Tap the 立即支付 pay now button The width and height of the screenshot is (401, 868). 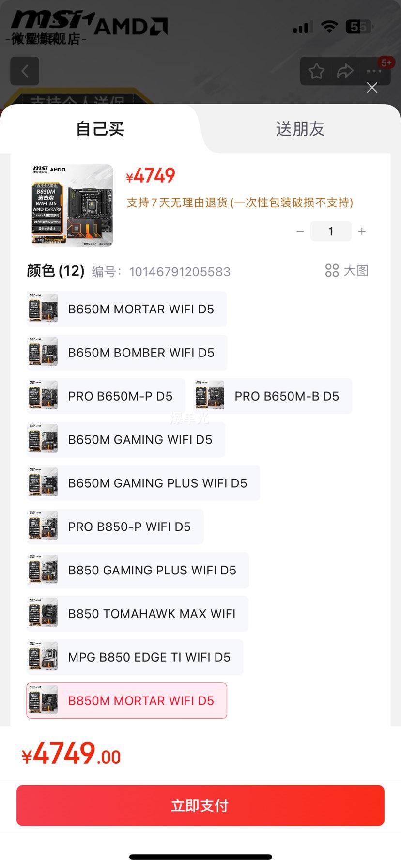[x=200, y=806]
